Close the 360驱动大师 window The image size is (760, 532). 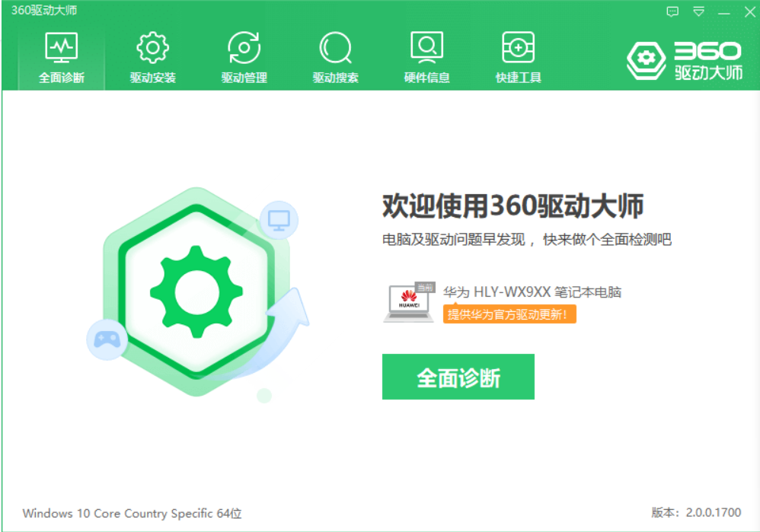coord(750,12)
